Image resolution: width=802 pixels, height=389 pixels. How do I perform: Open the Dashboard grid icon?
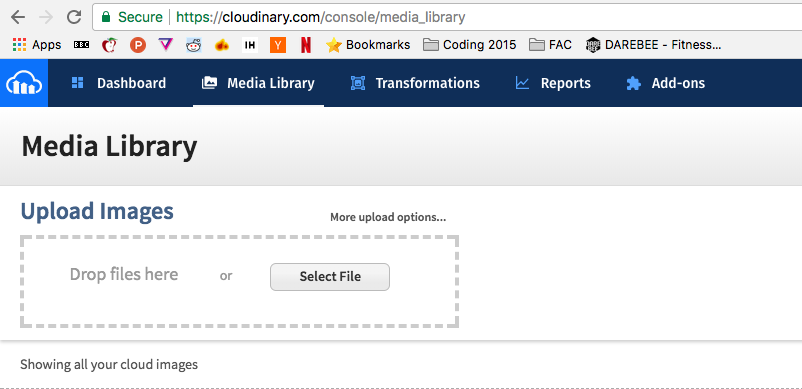click(77, 83)
